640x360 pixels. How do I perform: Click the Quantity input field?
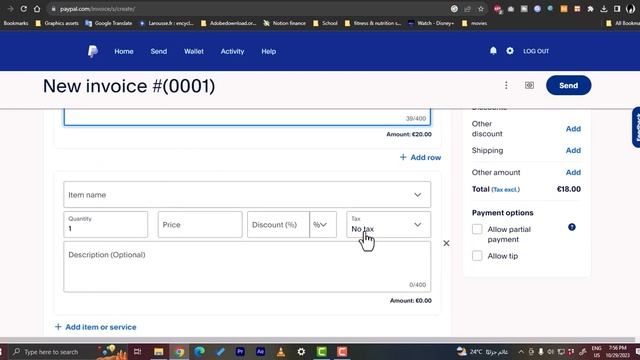click(x=105, y=224)
